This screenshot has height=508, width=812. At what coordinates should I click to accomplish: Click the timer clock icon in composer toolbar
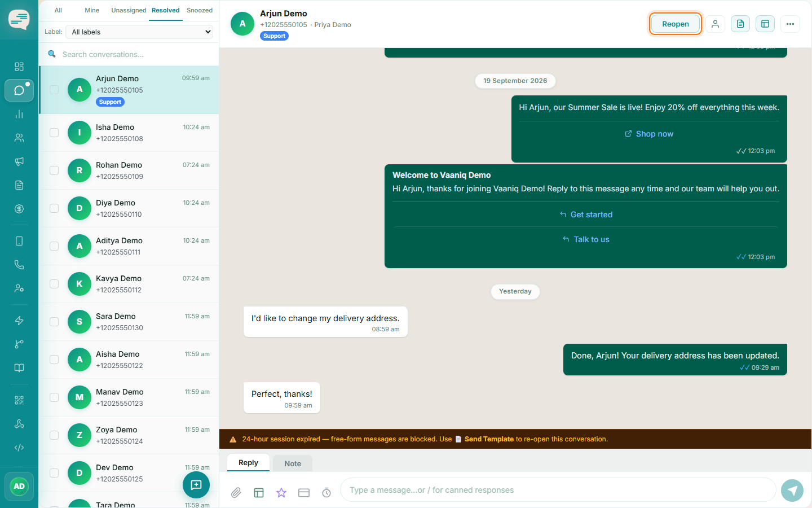326,493
